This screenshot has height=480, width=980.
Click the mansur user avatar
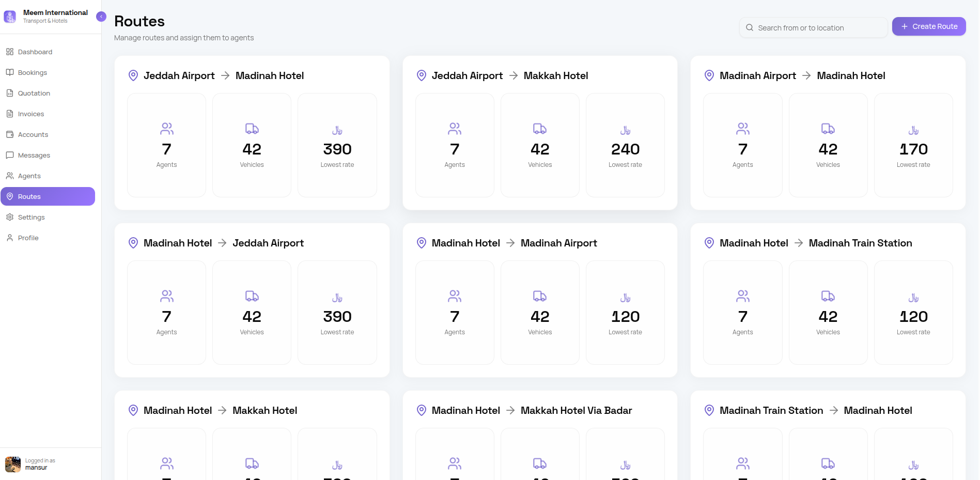click(13, 464)
